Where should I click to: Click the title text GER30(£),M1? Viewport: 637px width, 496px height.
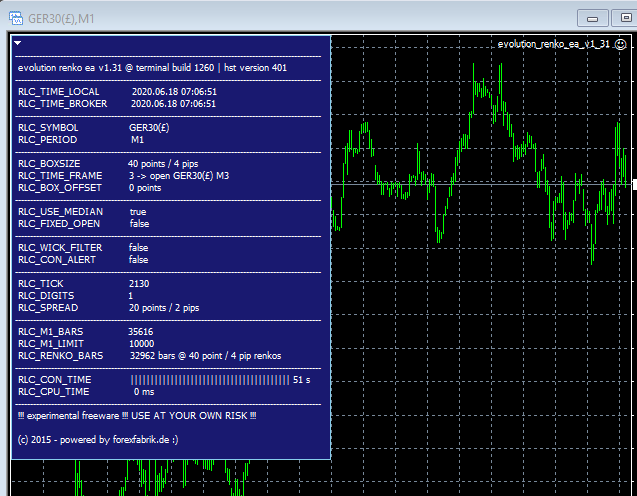coord(61,19)
